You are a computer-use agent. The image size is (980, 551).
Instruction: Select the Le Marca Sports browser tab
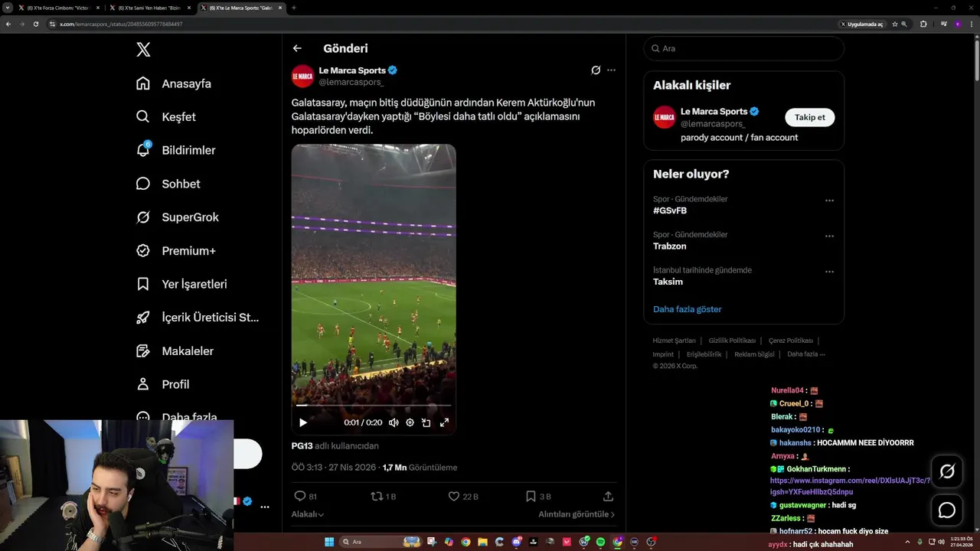point(241,8)
